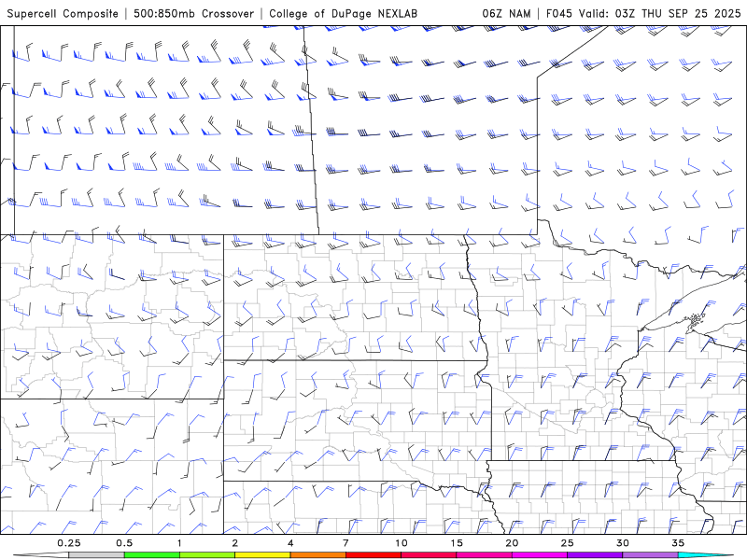Click the bright green 0.5–1 color segment
Viewport: 747px width, 560px height.
tap(151, 555)
